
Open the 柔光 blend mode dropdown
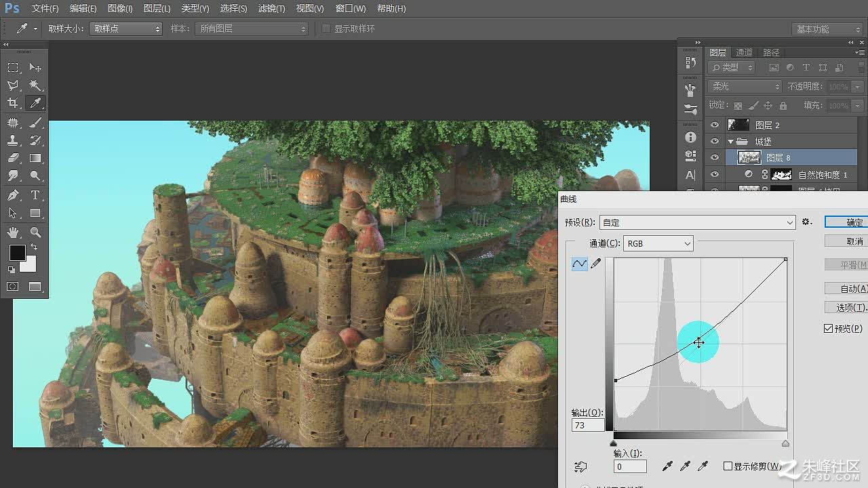tap(745, 87)
